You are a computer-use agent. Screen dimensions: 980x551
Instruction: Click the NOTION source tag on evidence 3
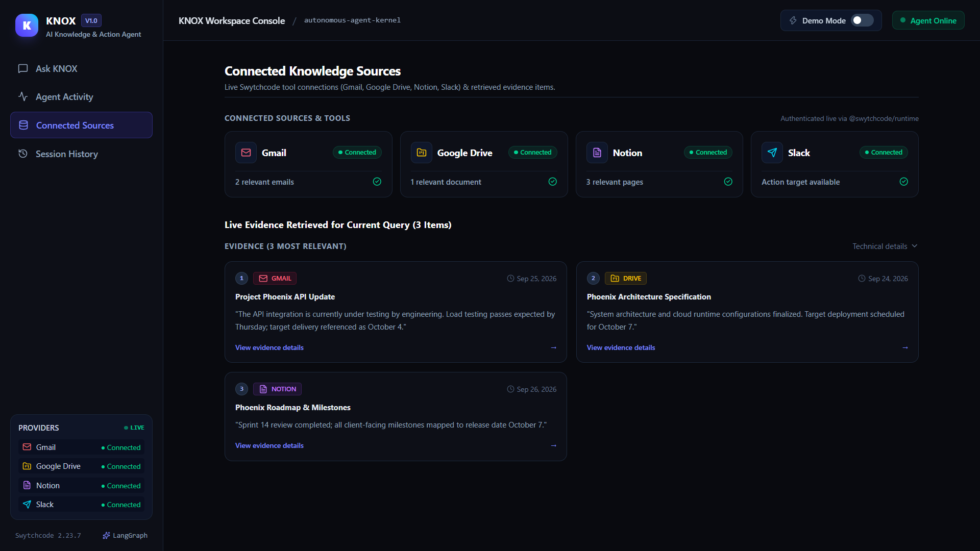[x=277, y=389]
